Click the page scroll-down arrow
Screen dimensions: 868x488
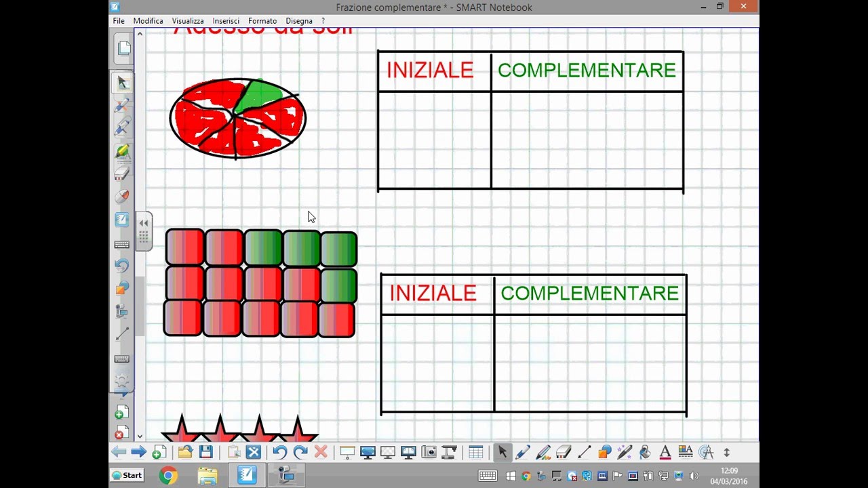(x=140, y=436)
